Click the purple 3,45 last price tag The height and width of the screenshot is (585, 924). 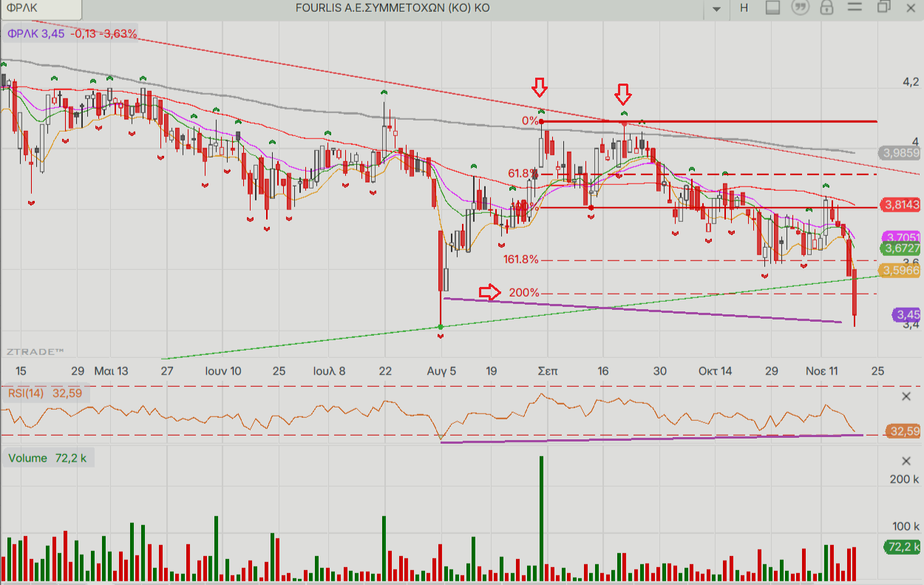(906, 314)
